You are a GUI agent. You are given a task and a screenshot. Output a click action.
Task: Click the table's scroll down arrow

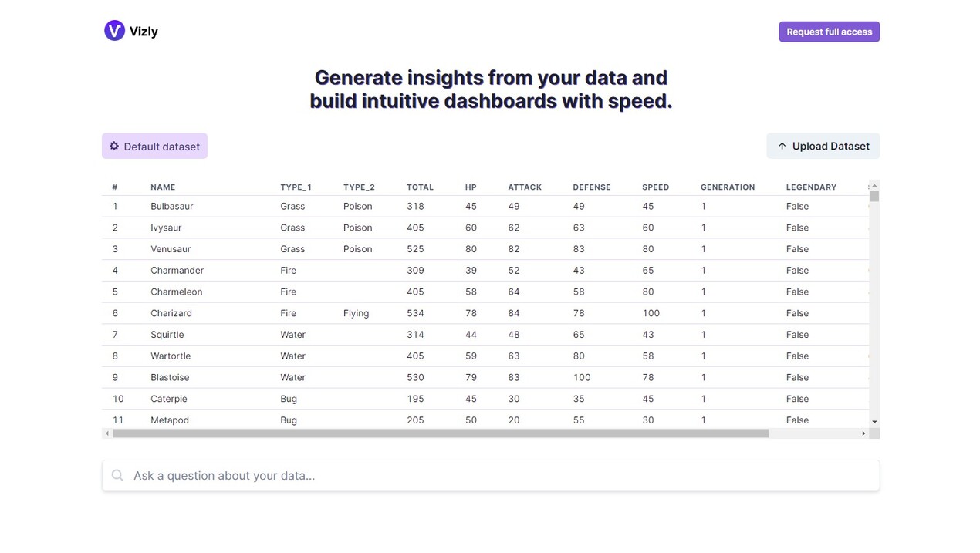coord(874,421)
